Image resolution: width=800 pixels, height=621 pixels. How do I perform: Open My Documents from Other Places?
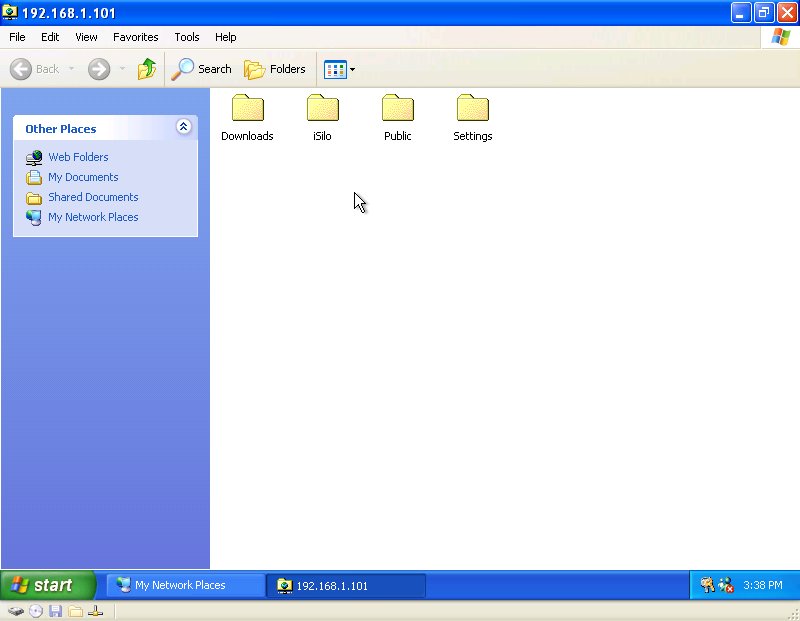click(x=83, y=177)
